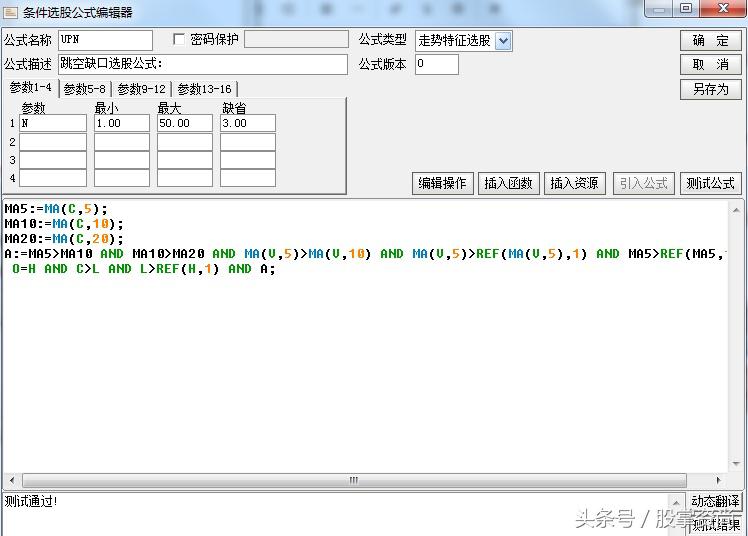The width and height of the screenshot is (748, 536).
Task: Click parameter 2 name field
Action: tap(52, 142)
